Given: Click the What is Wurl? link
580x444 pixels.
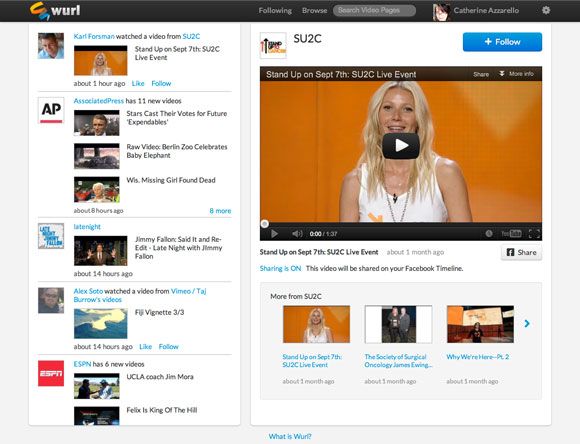Looking at the screenshot, I should (290, 437).
